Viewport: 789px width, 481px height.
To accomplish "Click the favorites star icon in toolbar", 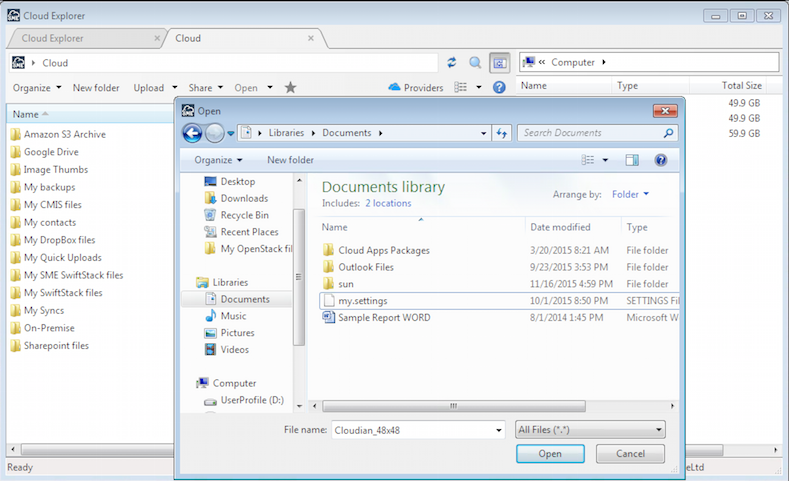I will 290,88.
